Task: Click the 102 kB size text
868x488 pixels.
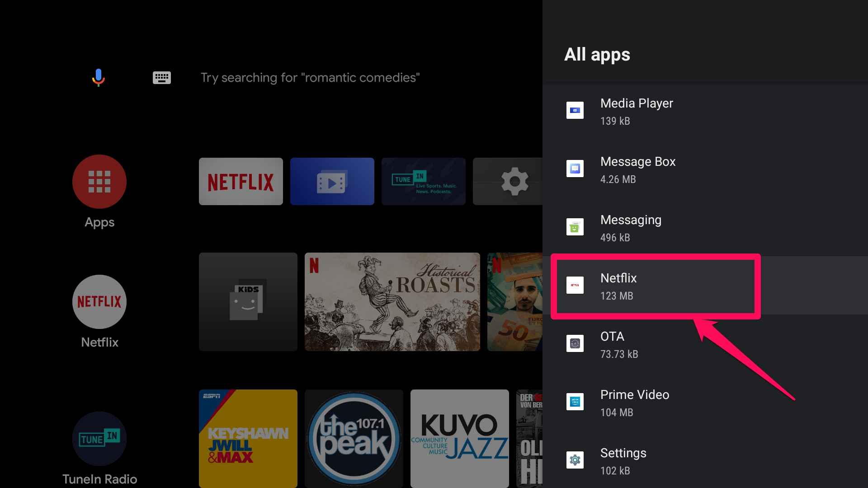Action: [615, 471]
